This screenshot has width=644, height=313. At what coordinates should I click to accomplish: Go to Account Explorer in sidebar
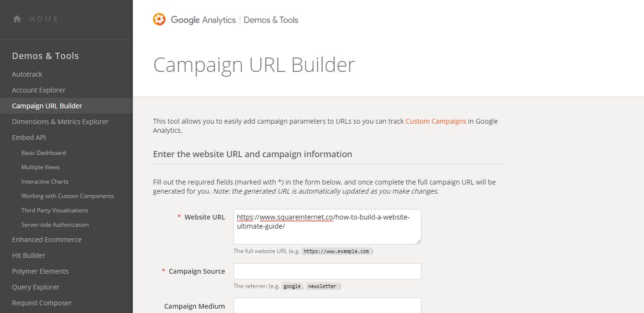[39, 90]
